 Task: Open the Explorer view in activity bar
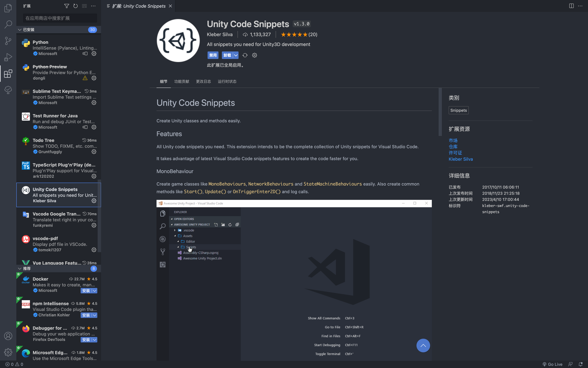point(8,8)
